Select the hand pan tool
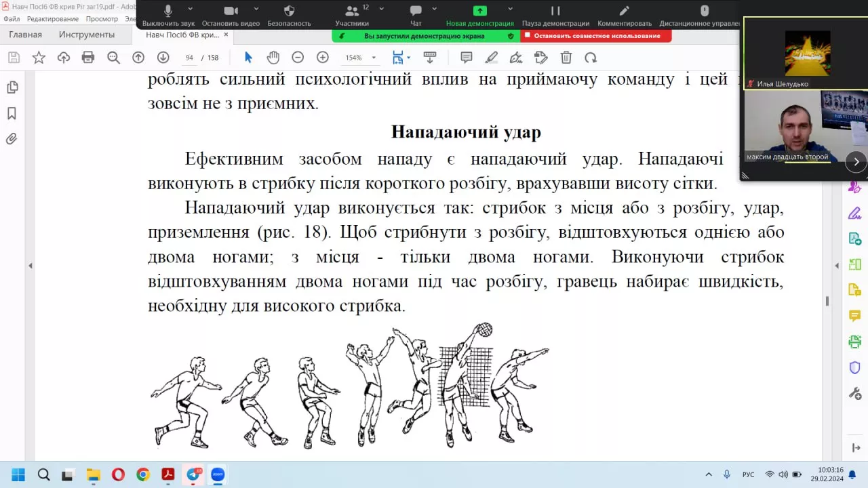The image size is (868, 488). click(273, 58)
